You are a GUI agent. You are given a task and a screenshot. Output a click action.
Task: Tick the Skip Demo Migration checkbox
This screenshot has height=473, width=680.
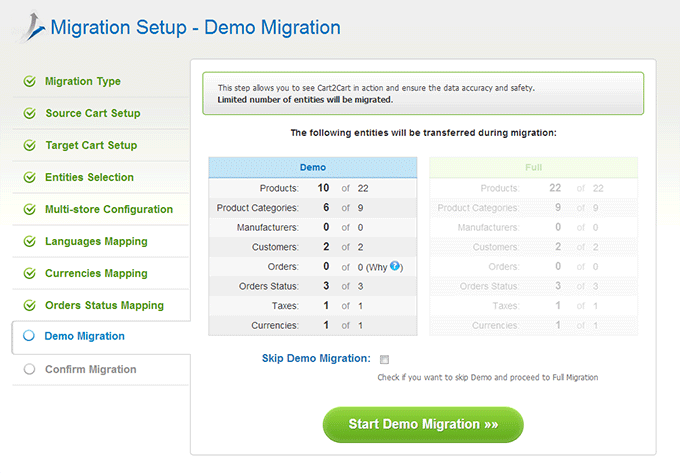click(x=384, y=359)
